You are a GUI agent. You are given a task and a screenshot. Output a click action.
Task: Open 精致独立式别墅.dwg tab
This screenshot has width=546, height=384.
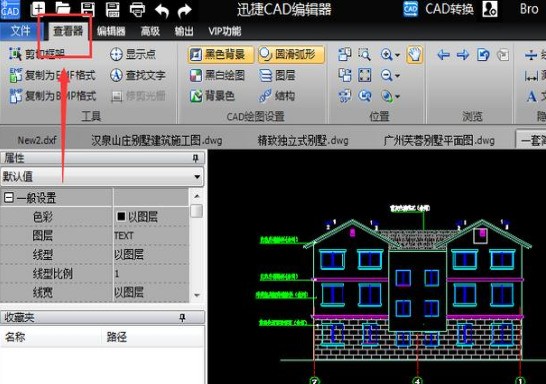tap(303, 141)
